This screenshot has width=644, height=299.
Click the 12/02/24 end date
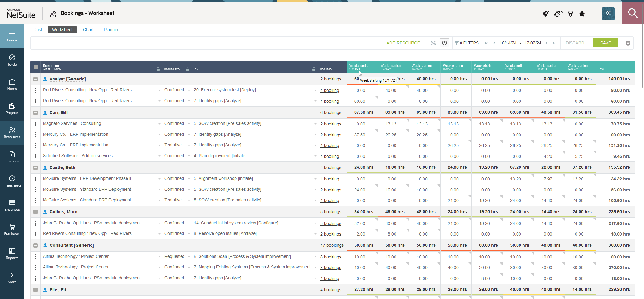pyautogui.click(x=533, y=43)
